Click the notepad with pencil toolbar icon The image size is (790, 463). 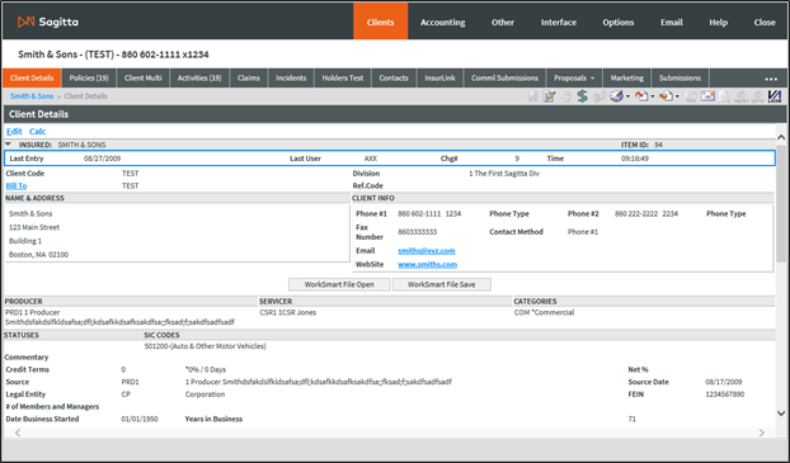coord(549,96)
